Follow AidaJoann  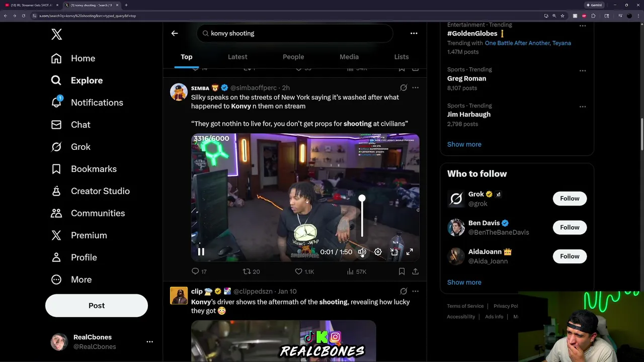570,256
